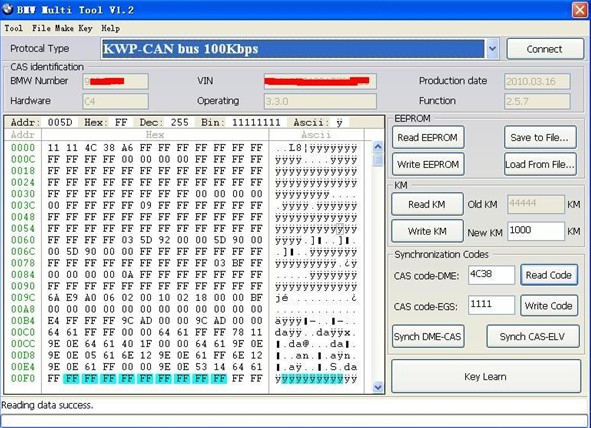Viewport: 591px width, 428px height.
Task: Close the BMW Multi Tool window
Action: pyautogui.click(x=580, y=10)
